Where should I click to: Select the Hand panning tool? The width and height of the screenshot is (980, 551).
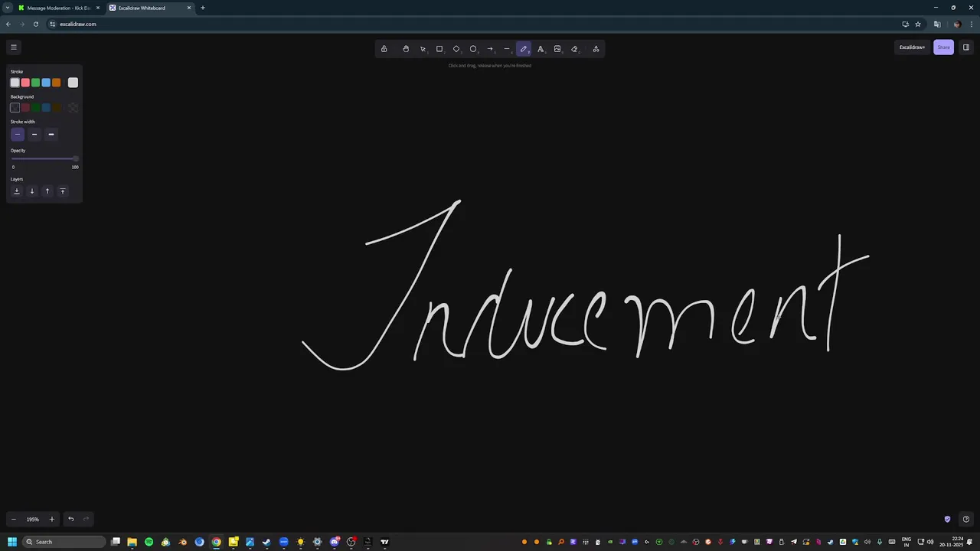pos(406,49)
